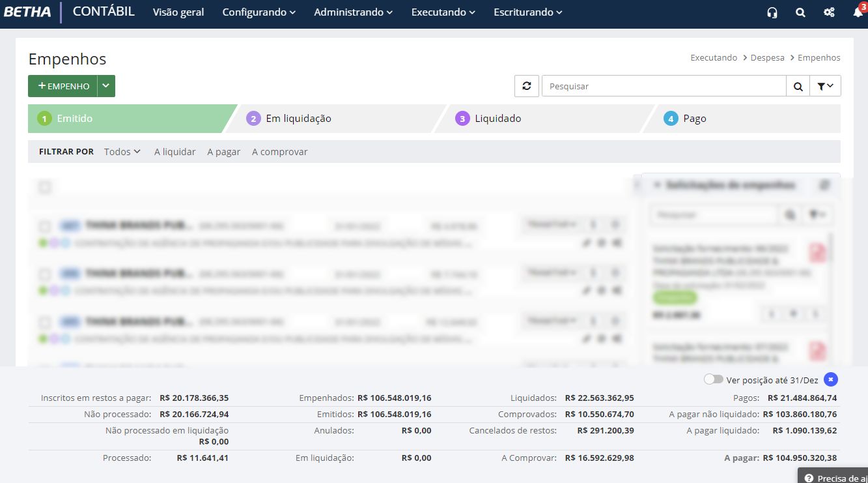Viewport: 868px width, 483px height.
Task: Click the Empenhos breadcrumb item
Action: click(x=819, y=57)
